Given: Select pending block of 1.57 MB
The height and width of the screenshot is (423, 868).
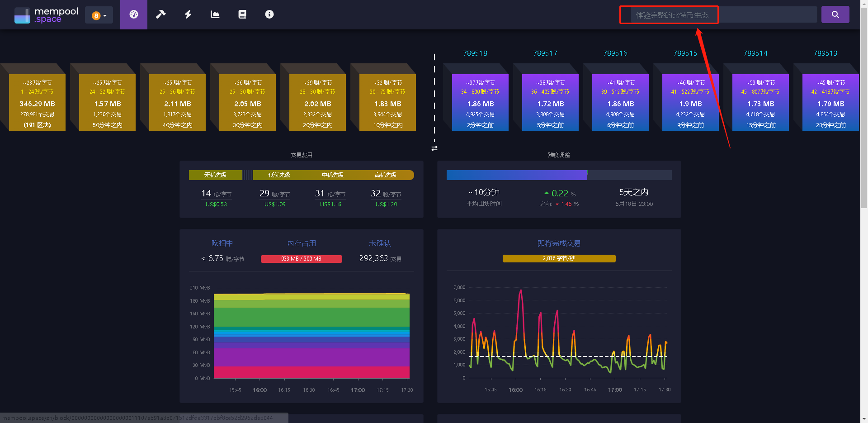Looking at the screenshot, I should [x=107, y=102].
